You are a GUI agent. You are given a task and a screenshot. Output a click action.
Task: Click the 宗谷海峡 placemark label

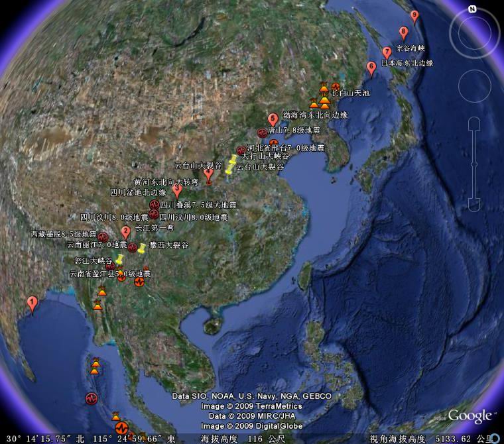point(410,48)
